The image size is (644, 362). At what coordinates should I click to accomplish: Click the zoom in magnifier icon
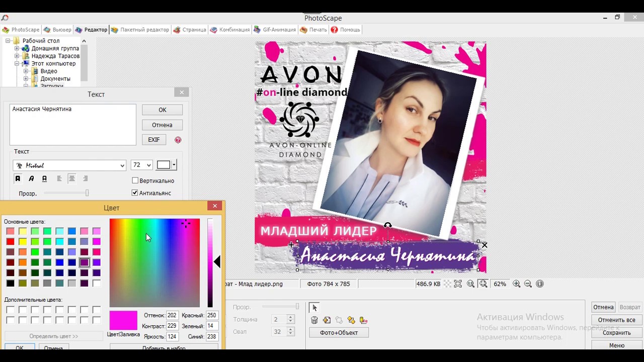pyautogui.click(x=517, y=284)
